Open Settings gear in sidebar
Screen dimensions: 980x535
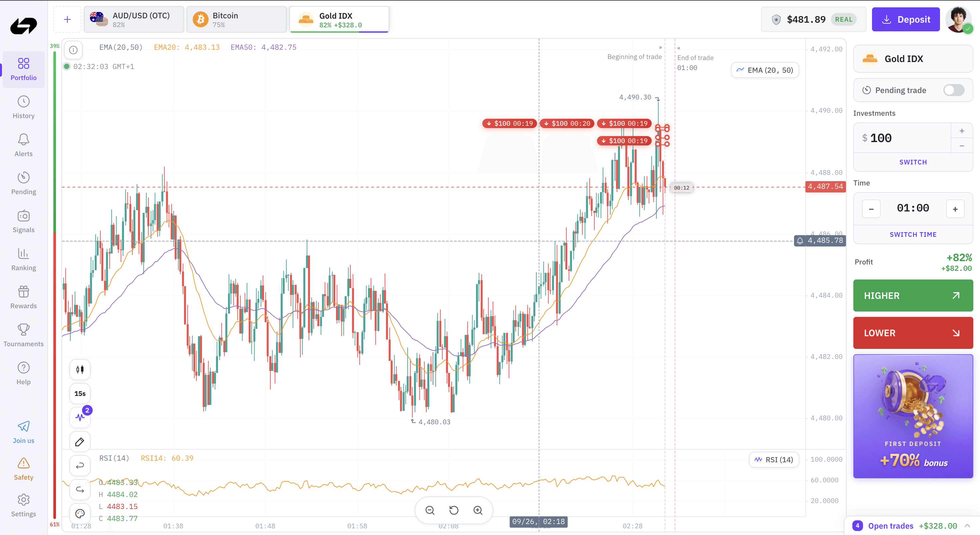tap(24, 506)
